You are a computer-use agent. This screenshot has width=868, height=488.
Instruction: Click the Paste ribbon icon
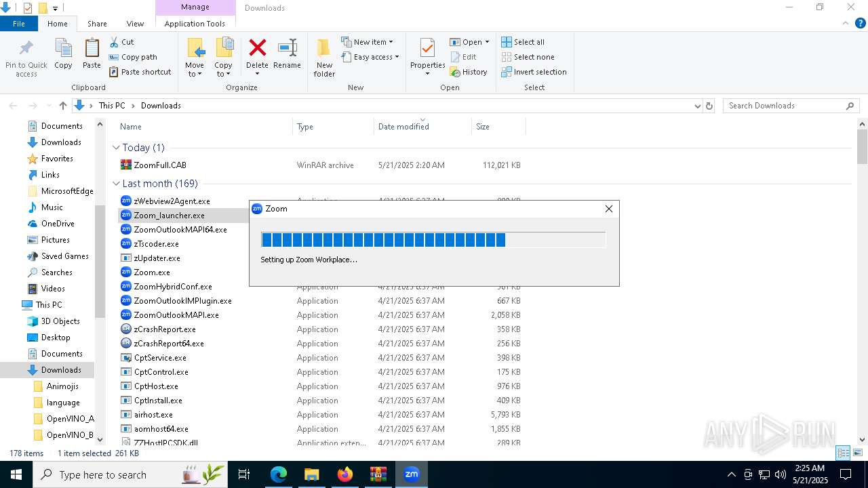point(92,49)
